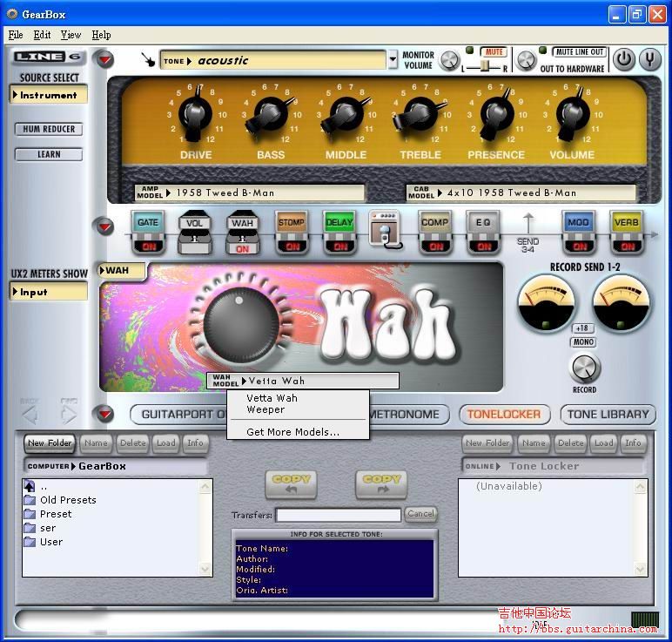Toggle the VERB ON switch
672x642 pixels.
tap(628, 247)
